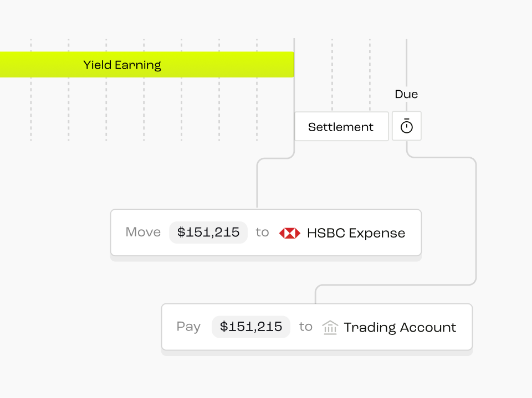
Task: Click the $151,215 amount in Move card
Action: [x=208, y=232]
